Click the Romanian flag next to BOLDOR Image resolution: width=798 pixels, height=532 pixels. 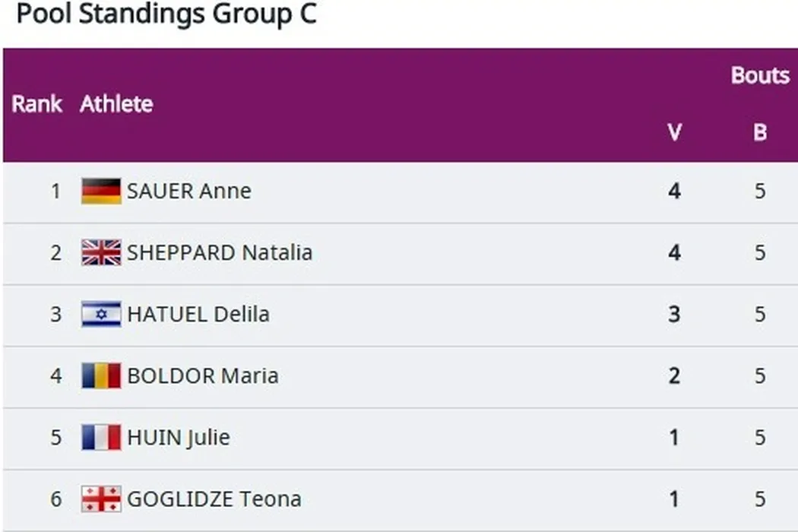pos(101,375)
